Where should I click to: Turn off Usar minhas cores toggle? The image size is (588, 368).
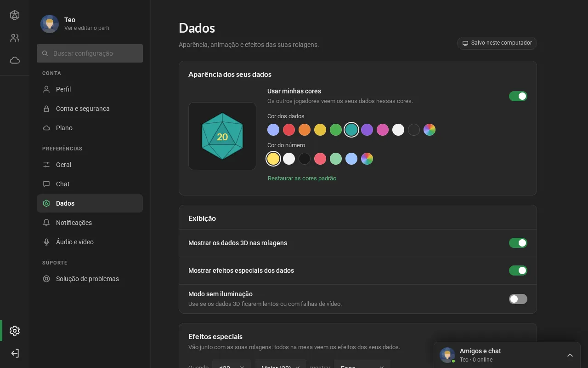point(518,96)
